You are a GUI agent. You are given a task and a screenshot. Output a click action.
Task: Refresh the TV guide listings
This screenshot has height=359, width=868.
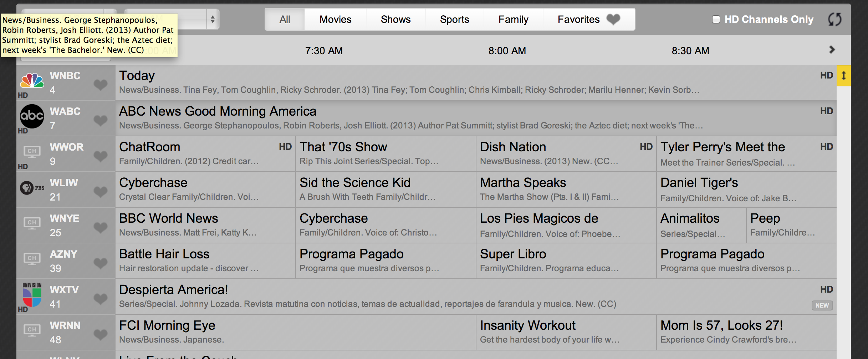834,19
